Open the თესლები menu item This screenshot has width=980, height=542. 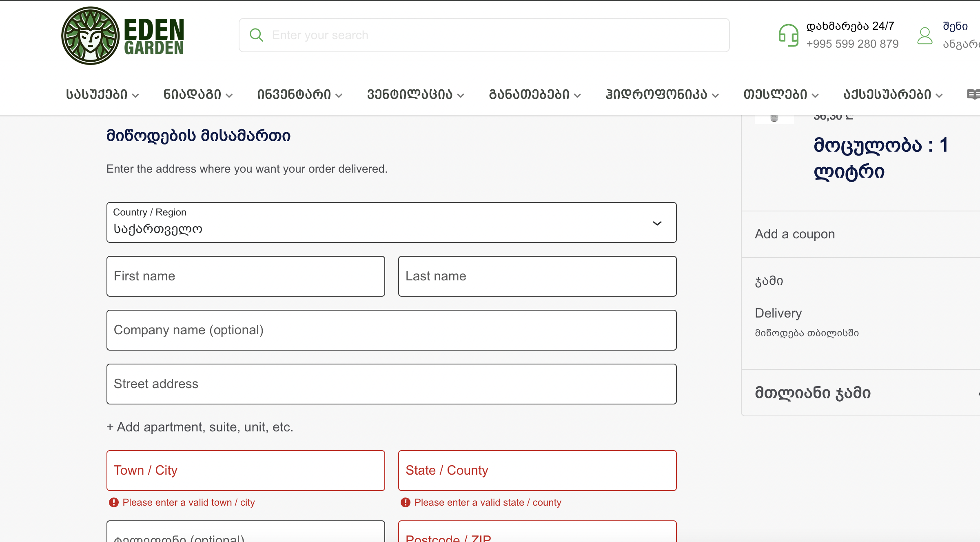point(780,95)
